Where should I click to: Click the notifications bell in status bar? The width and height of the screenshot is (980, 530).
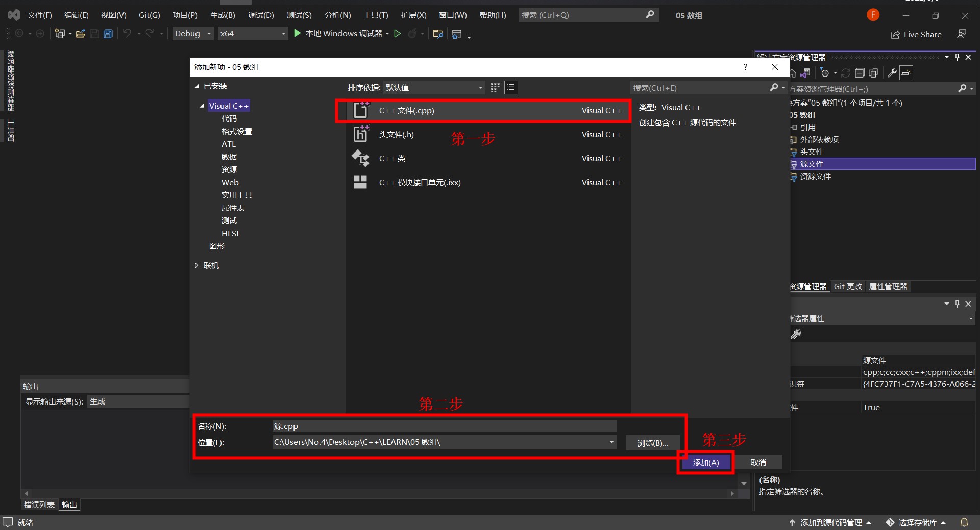(964, 522)
